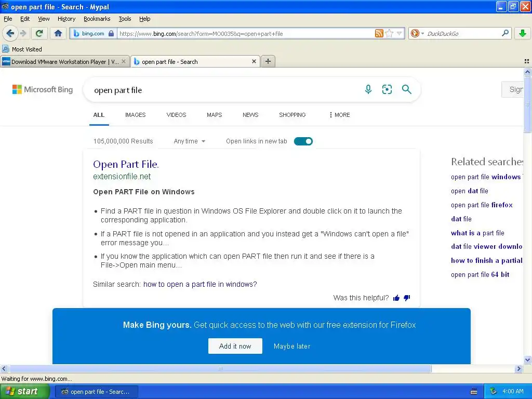Click the keyboard icon in system tray
532x399 pixels.
pyautogui.click(x=474, y=392)
